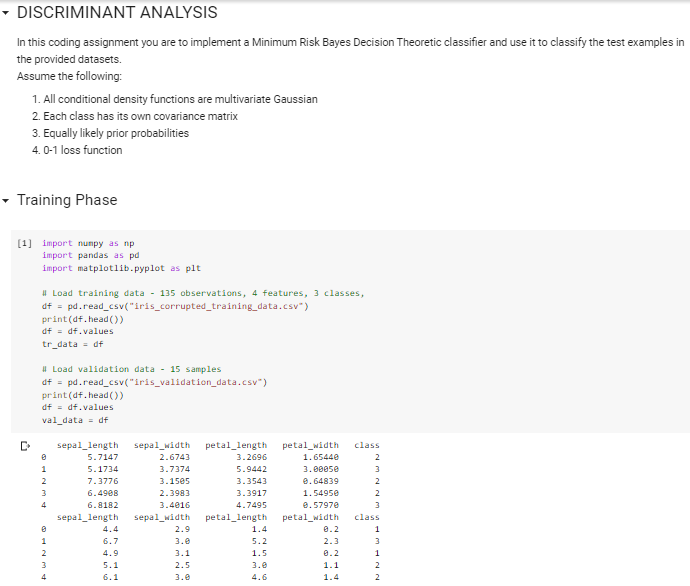
Task: Click the value 6.7 in validation output
Action: [110, 541]
